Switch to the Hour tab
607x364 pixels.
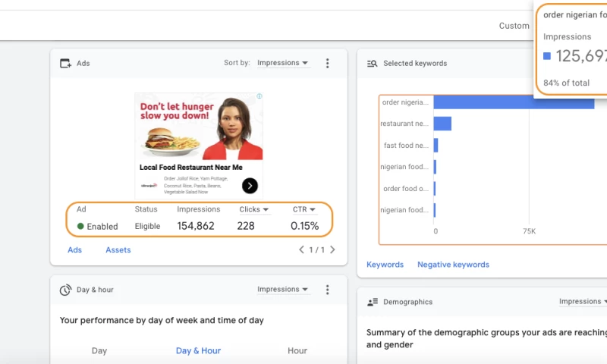tap(297, 350)
